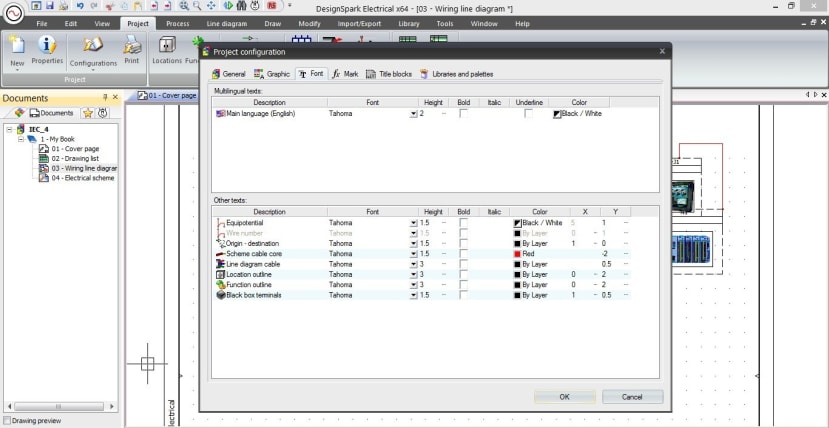This screenshot has width=829, height=428.
Task: Open font dropdown for Black box terminals
Action: pyautogui.click(x=413, y=295)
